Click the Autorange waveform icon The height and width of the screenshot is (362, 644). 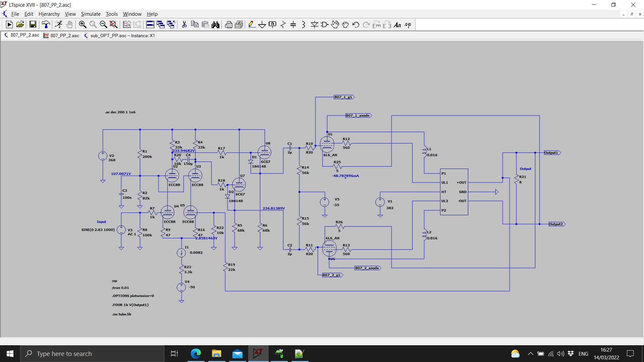[127, 24]
